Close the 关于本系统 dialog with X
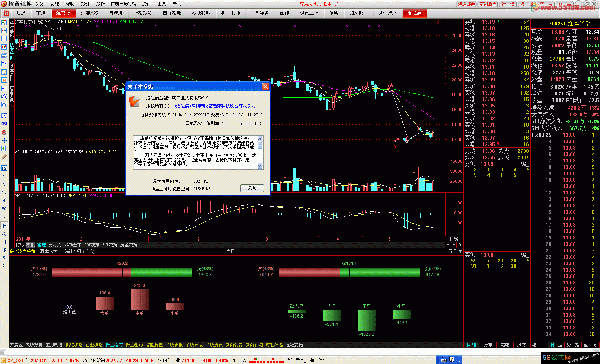Image resolution: width=600 pixels, height=364 pixels. tap(265, 87)
